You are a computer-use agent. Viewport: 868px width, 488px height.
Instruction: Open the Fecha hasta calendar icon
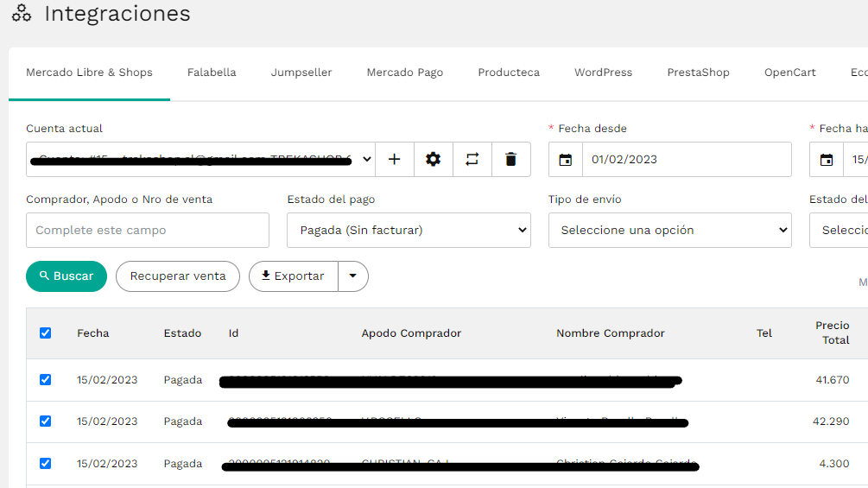[x=827, y=159]
